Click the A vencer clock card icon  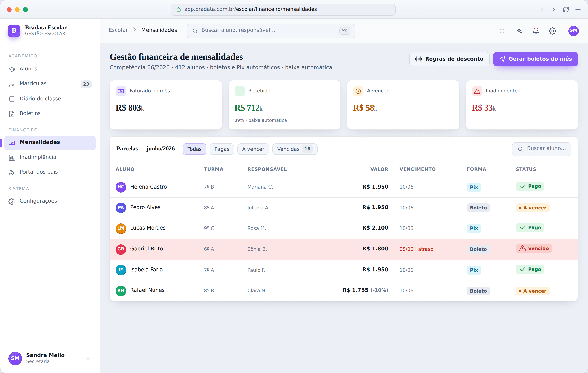[358, 91]
